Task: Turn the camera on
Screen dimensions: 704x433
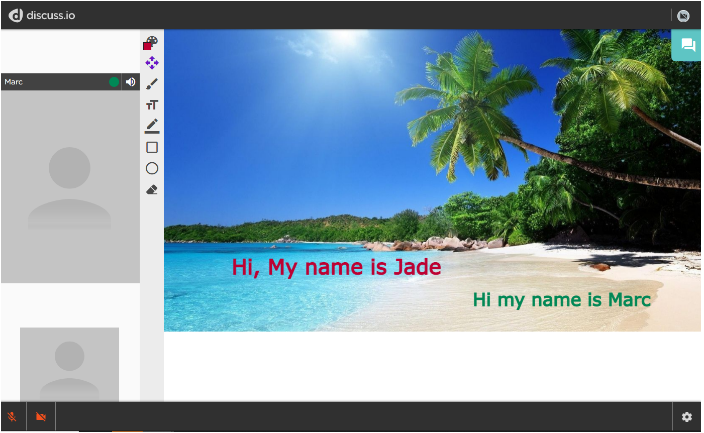Action: pos(41,417)
